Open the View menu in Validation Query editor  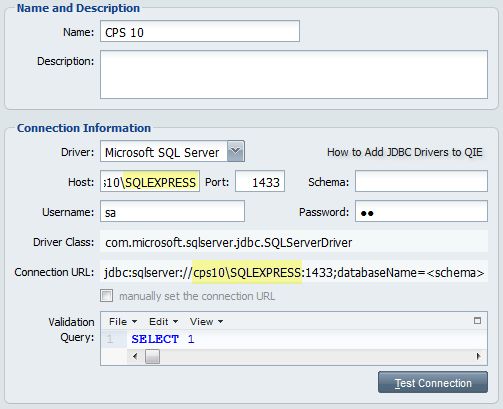206,322
